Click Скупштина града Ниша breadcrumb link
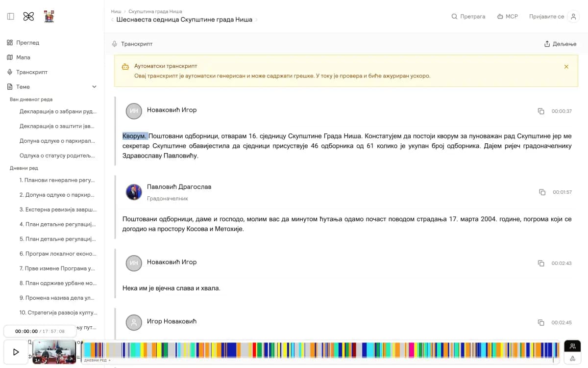This screenshot has width=588, height=368. click(x=156, y=11)
